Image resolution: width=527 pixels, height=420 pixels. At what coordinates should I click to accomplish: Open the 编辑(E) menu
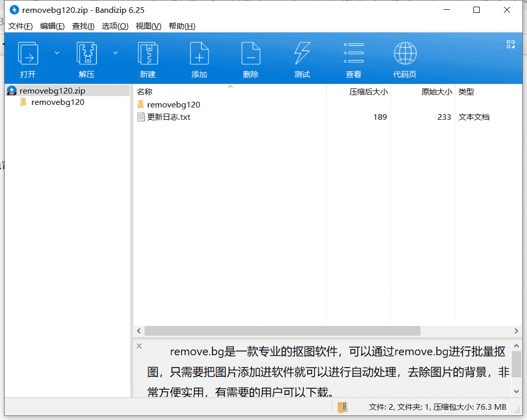pos(52,26)
